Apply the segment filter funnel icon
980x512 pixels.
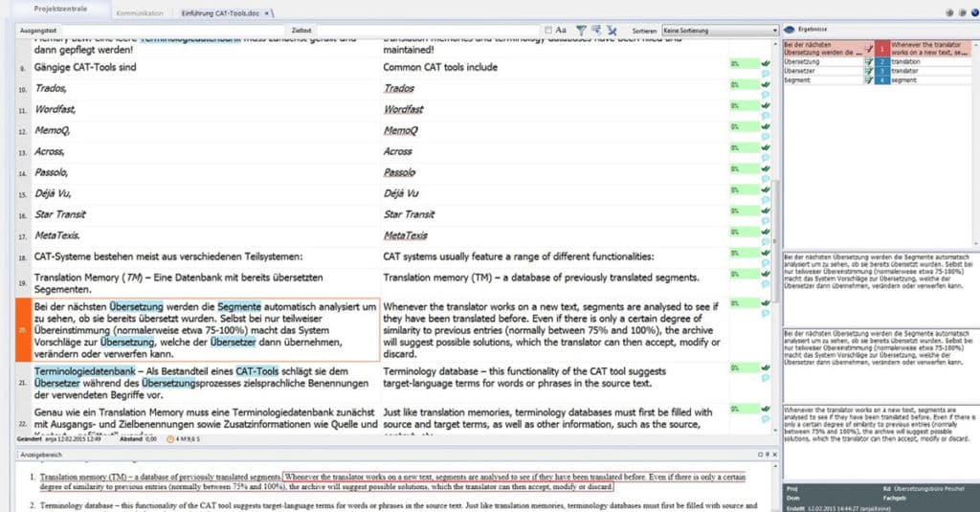tap(581, 30)
